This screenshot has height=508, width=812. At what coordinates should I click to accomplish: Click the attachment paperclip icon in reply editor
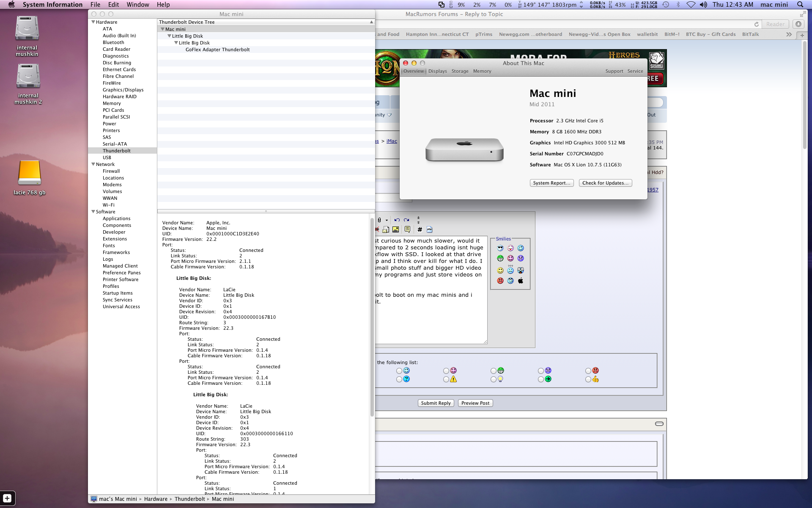point(379,220)
